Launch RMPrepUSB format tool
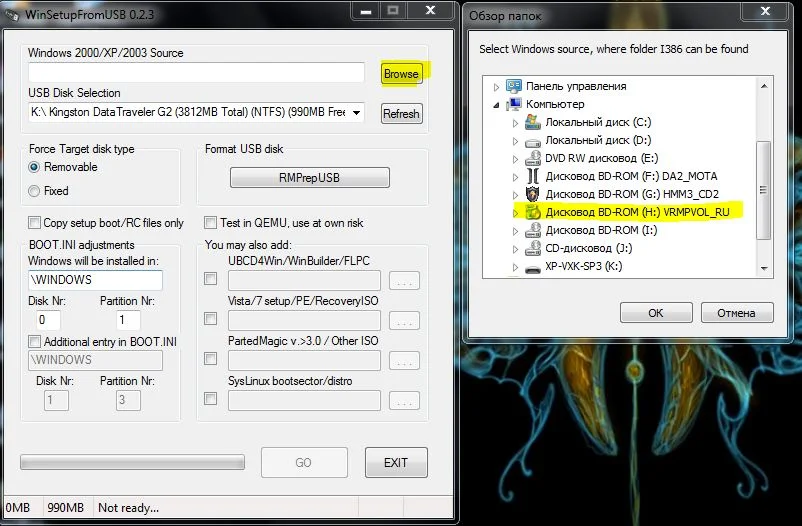Image resolution: width=802 pixels, height=526 pixels. [309, 178]
